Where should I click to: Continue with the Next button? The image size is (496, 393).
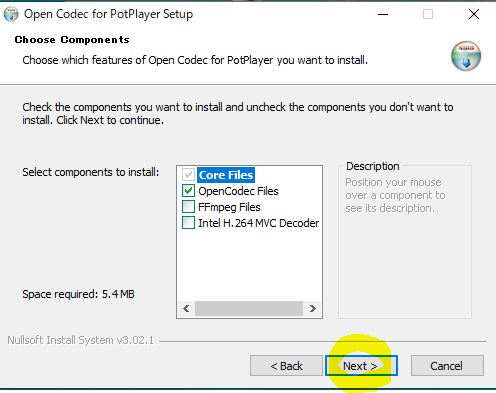pos(361,366)
